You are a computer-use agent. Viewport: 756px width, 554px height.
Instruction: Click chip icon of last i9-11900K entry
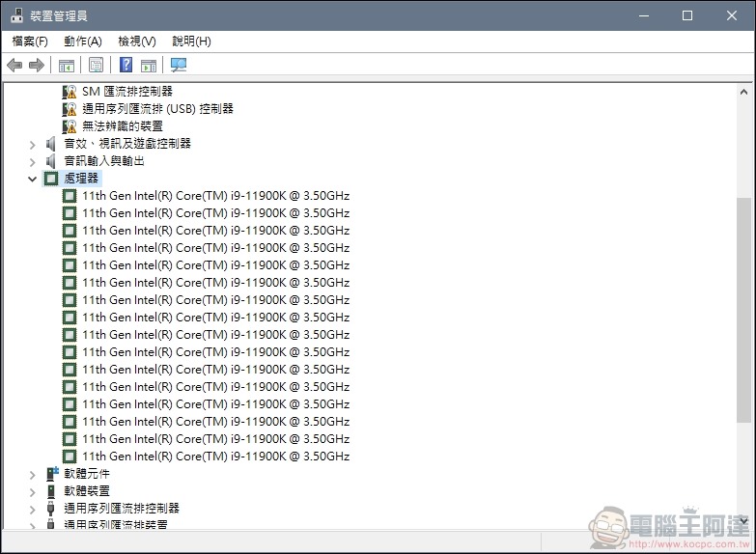pos(70,457)
